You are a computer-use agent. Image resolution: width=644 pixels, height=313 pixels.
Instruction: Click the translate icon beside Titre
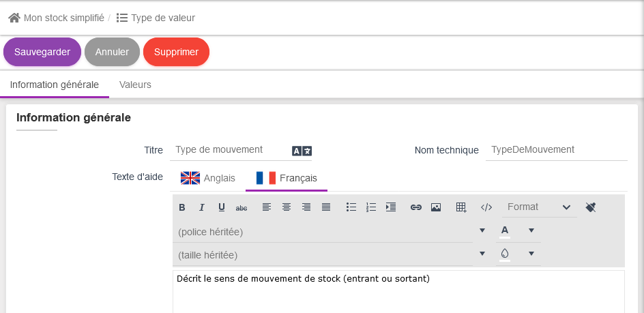tap(302, 151)
